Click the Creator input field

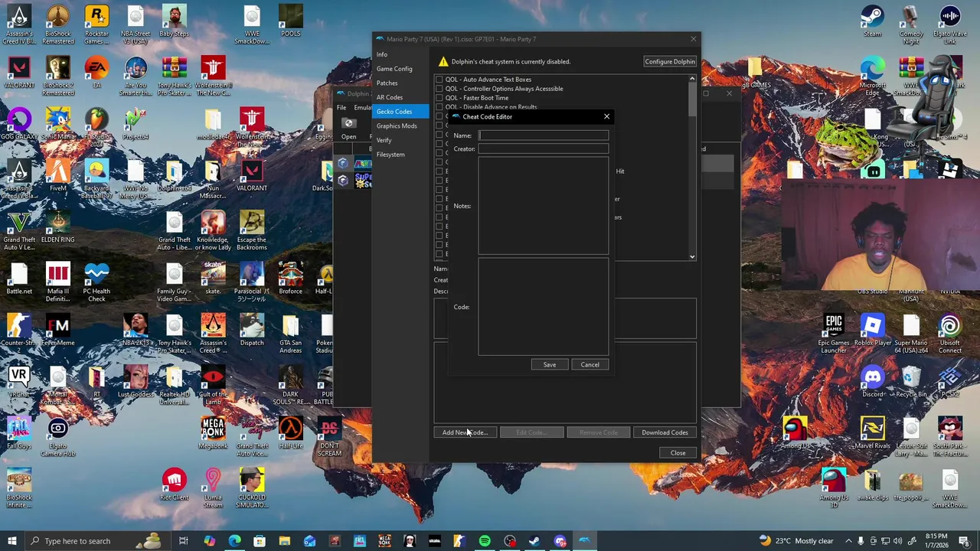click(x=544, y=149)
